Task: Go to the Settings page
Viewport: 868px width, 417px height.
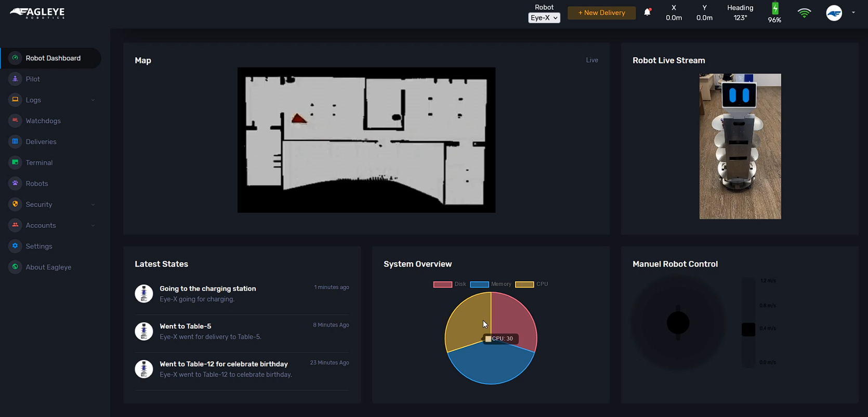Action: click(39, 246)
